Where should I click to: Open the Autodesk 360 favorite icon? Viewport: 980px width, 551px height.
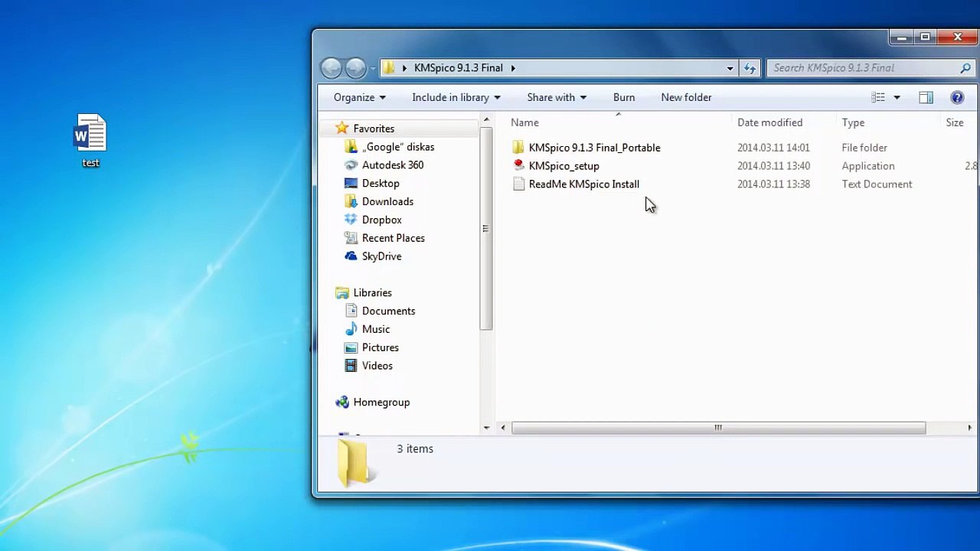351,165
